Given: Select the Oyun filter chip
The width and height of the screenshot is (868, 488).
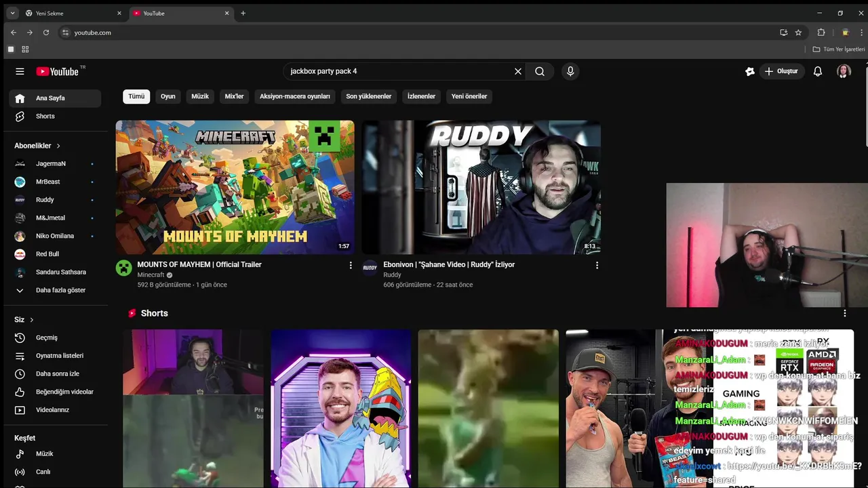Looking at the screenshot, I should coord(168,96).
